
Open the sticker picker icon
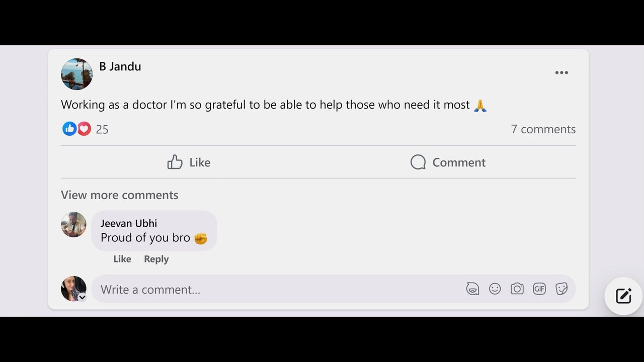pyautogui.click(x=561, y=289)
